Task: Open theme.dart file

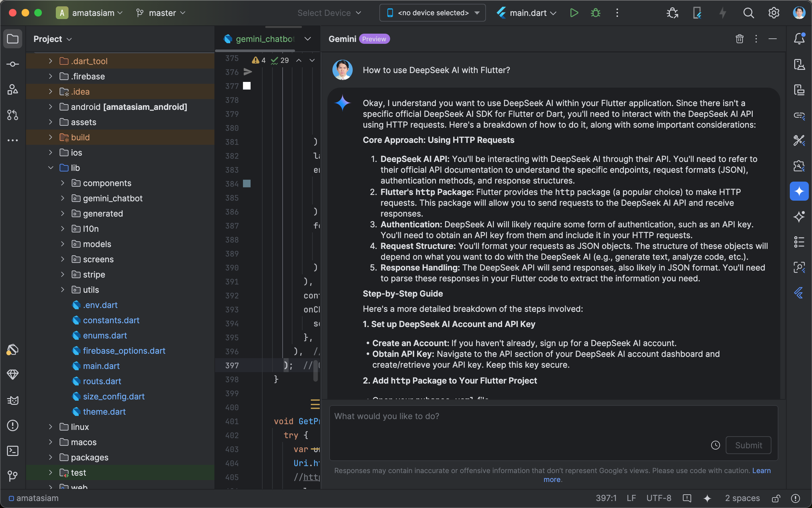Action: tap(104, 411)
